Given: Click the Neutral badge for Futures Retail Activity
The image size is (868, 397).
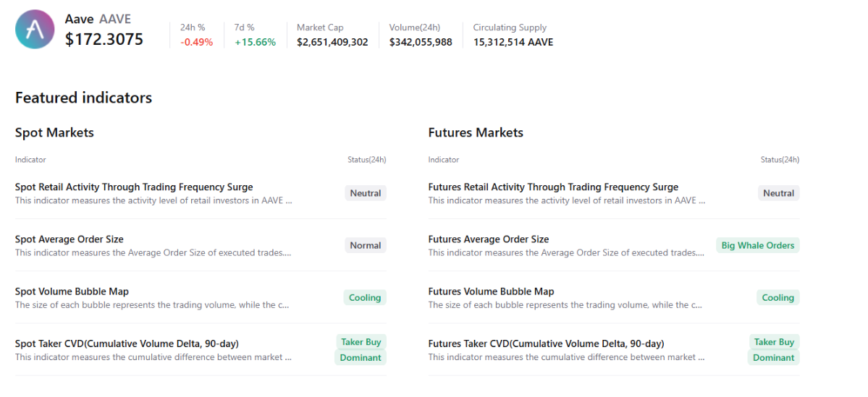Looking at the screenshot, I should 779,193.
